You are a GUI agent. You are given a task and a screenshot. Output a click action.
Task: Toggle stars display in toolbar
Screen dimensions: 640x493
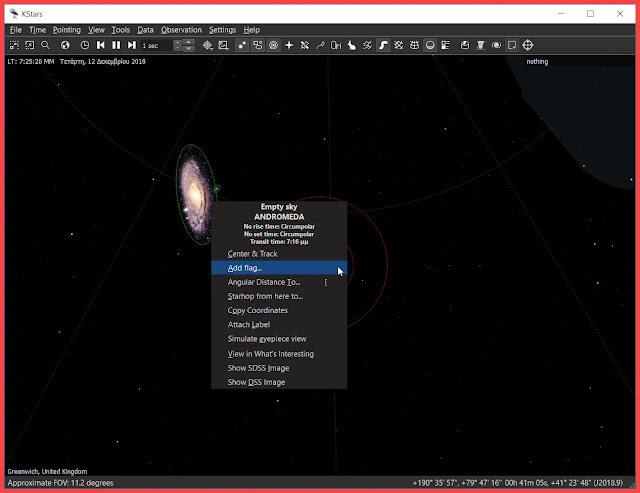click(242, 45)
